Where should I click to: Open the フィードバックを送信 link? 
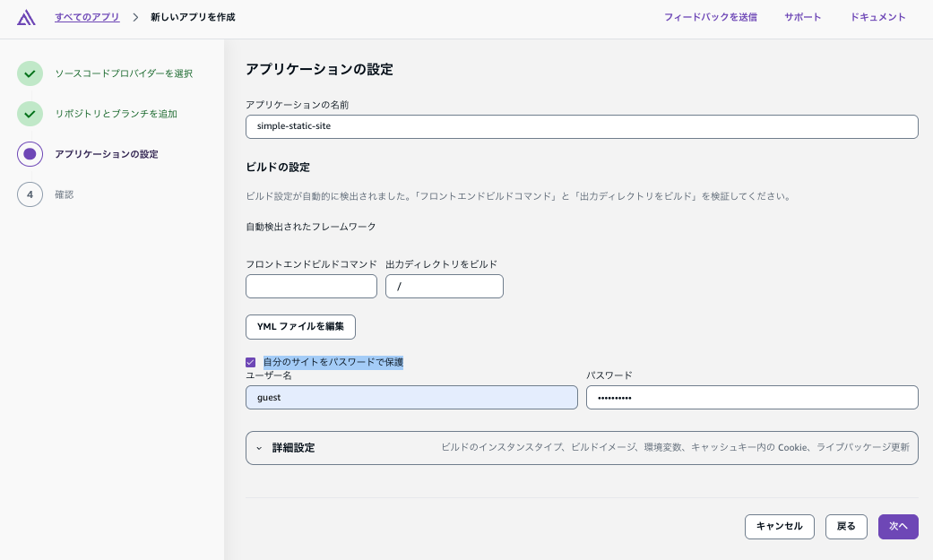(710, 17)
